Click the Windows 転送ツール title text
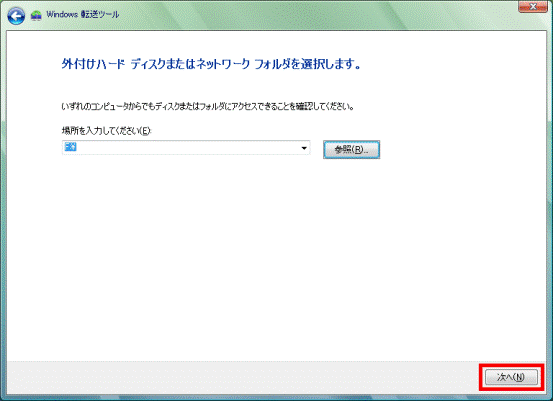The height and width of the screenshot is (401, 553). pyautogui.click(x=83, y=14)
